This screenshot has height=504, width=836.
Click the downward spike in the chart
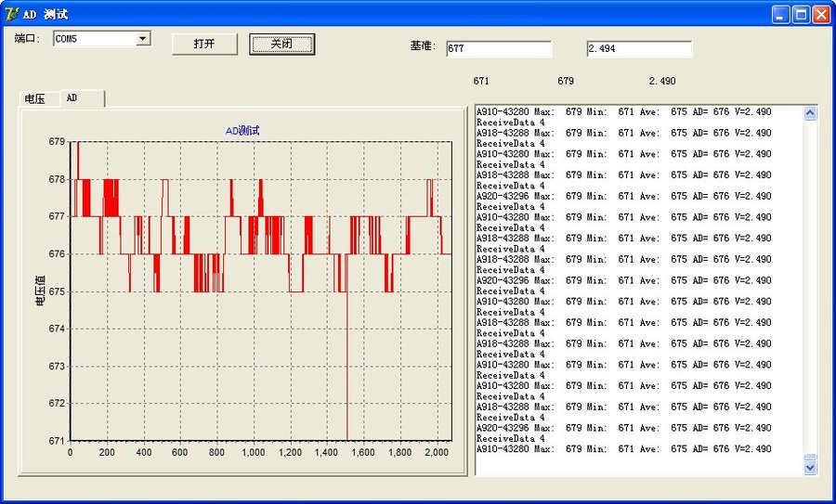click(x=347, y=371)
